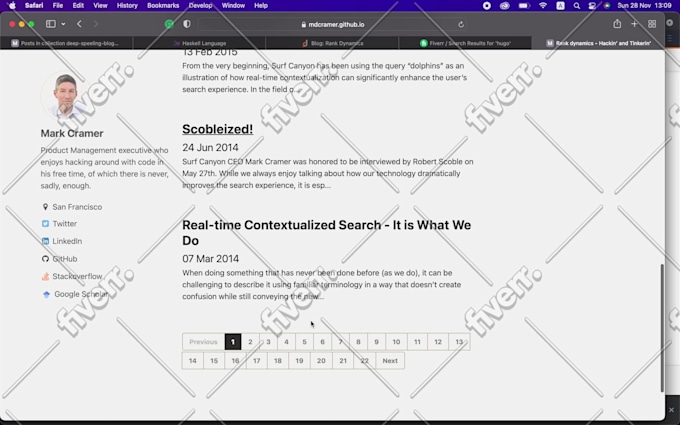The height and width of the screenshot is (425, 680).
Task: Click the Siri icon in menu bar
Action: click(607, 6)
